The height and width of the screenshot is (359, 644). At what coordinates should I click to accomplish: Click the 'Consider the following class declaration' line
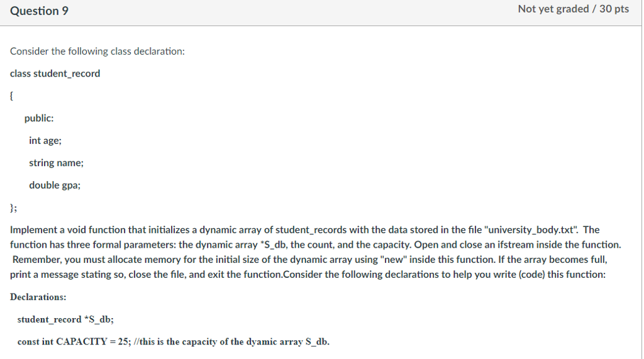click(x=97, y=51)
